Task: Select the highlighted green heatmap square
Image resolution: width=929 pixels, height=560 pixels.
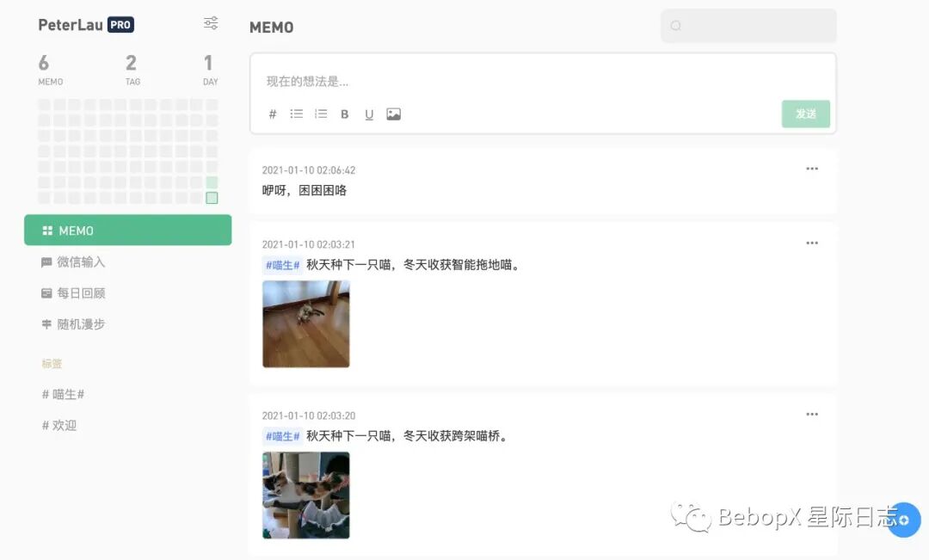Action: (212, 198)
